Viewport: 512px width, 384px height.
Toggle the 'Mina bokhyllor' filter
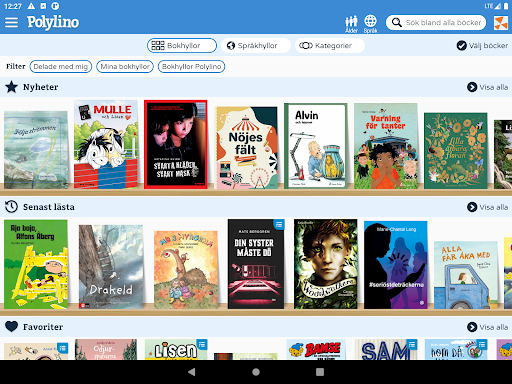click(125, 66)
